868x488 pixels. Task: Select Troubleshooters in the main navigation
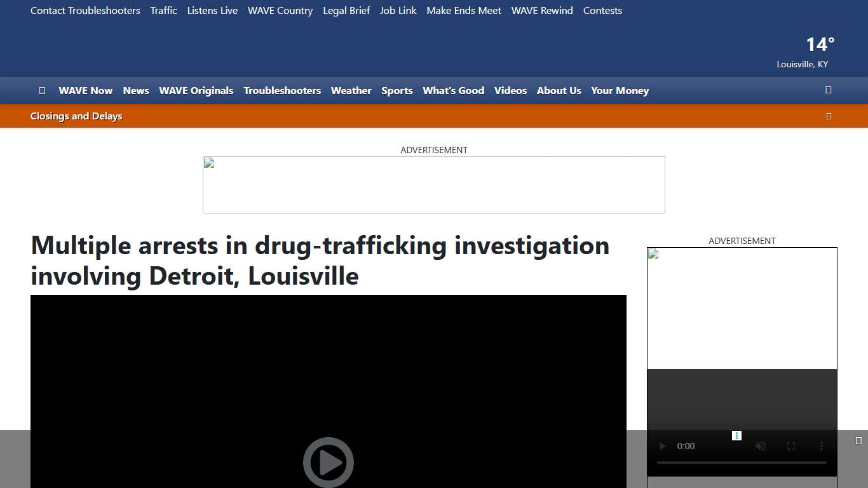pyautogui.click(x=282, y=90)
